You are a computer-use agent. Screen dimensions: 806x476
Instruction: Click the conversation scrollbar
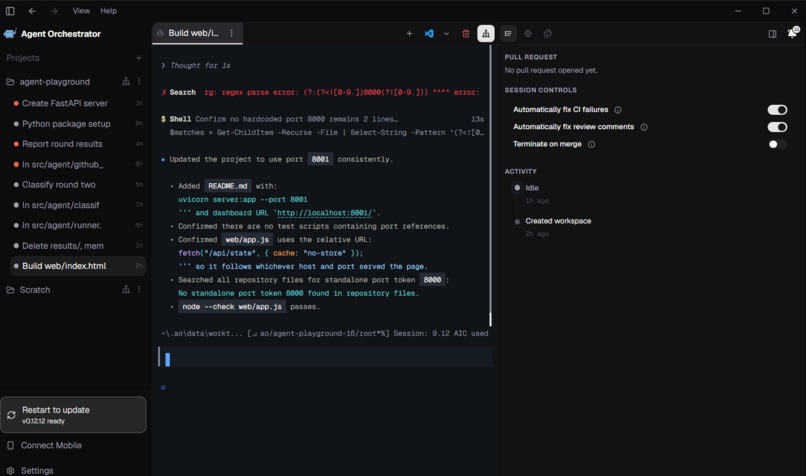[x=490, y=319]
